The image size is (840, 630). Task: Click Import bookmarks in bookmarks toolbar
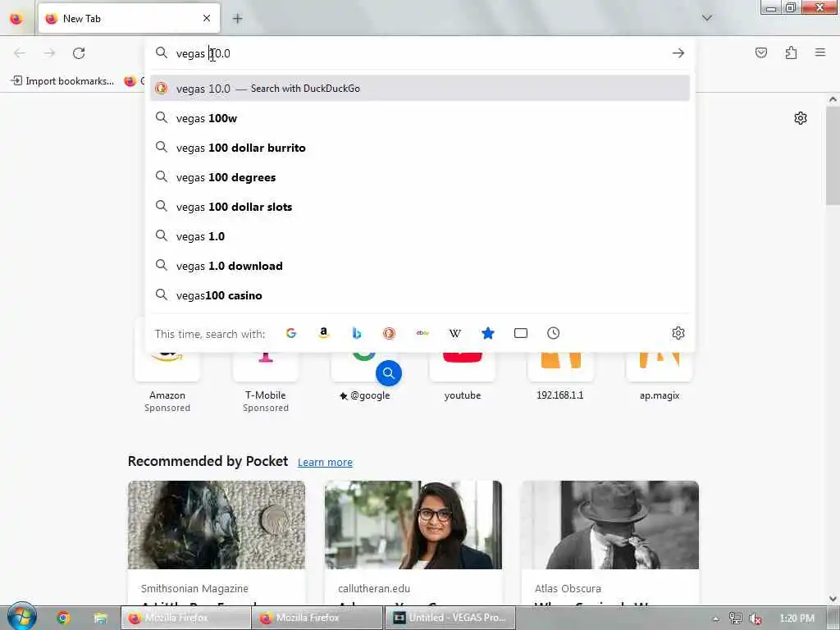(62, 81)
